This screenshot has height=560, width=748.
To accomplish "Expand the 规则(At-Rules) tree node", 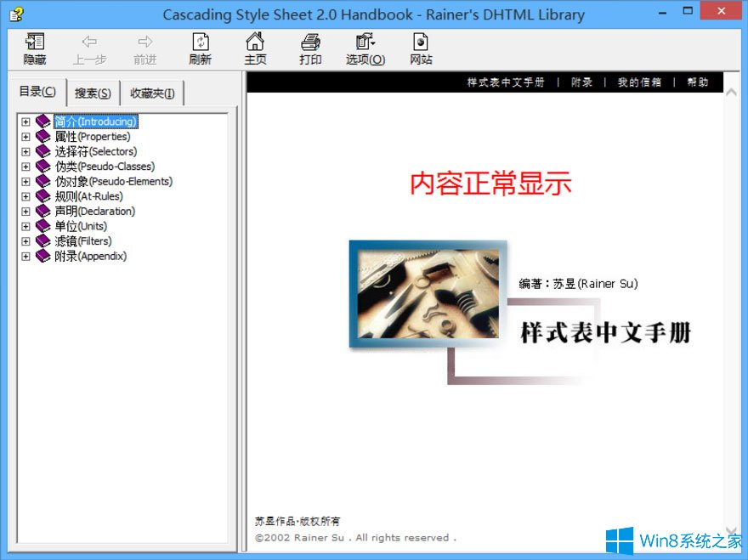I will point(25,196).
